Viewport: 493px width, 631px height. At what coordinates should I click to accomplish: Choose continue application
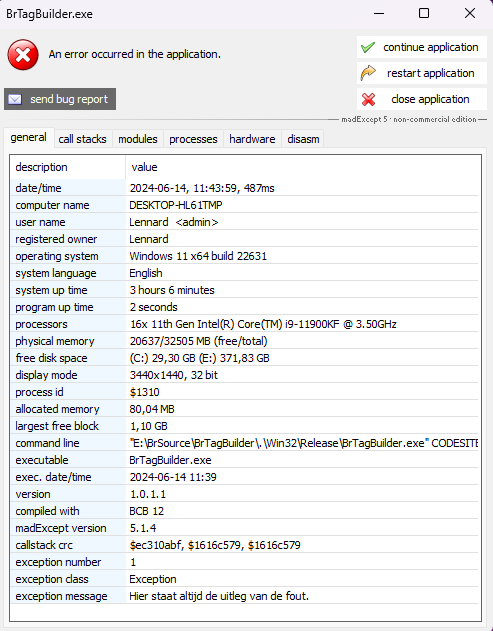coord(422,47)
